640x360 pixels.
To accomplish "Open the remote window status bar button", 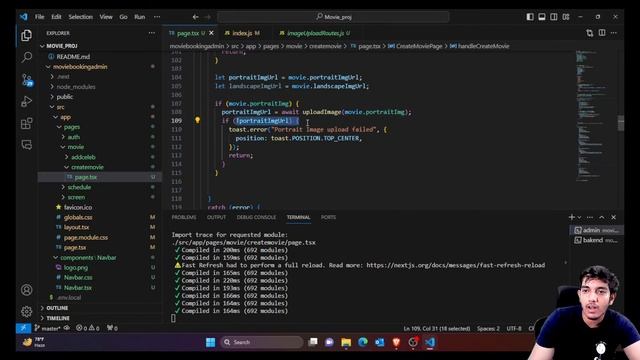I will pyautogui.click(x=23, y=328).
